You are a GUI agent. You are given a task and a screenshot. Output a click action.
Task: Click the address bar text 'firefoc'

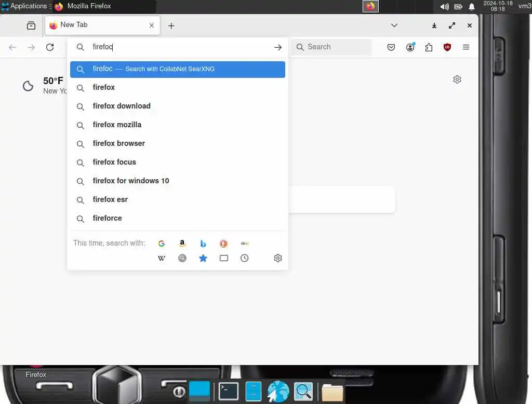pyautogui.click(x=102, y=47)
